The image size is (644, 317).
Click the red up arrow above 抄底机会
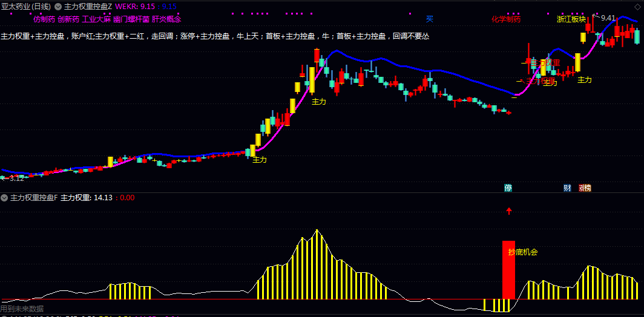509,211
